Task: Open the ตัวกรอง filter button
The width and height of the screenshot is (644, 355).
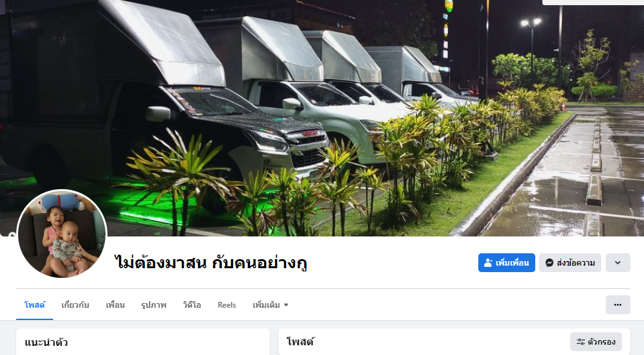Action: 596,342
